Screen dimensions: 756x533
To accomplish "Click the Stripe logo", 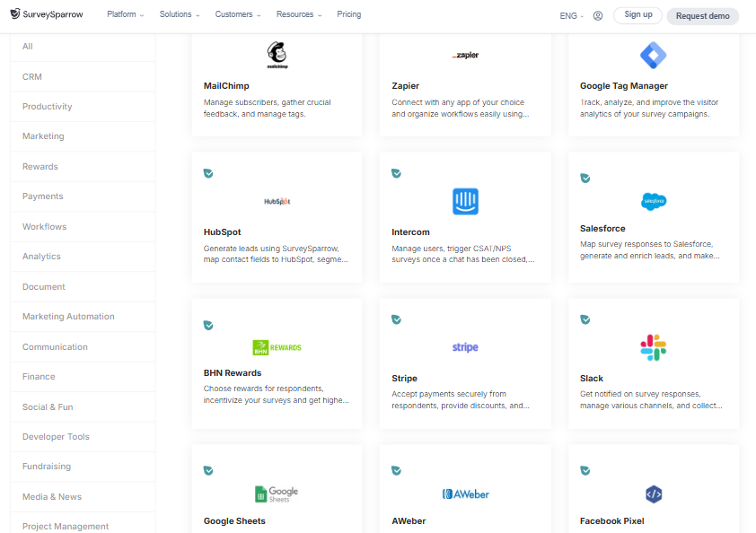I will tap(465, 347).
